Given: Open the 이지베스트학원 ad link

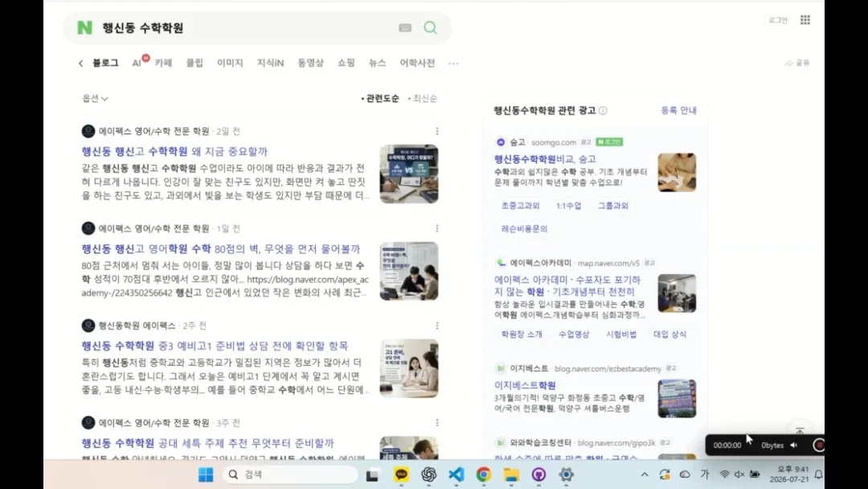Looking at the screenshot, I should click(525, 385).
